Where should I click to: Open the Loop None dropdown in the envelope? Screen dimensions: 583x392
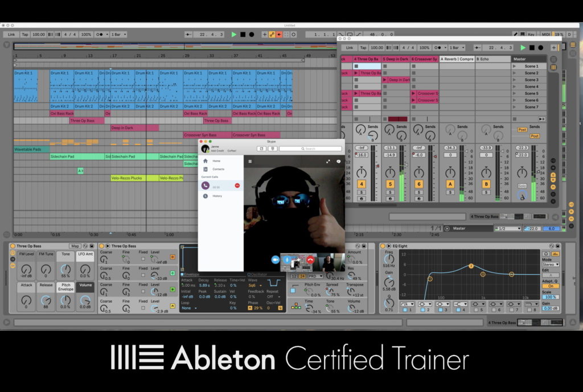point(189,308)
